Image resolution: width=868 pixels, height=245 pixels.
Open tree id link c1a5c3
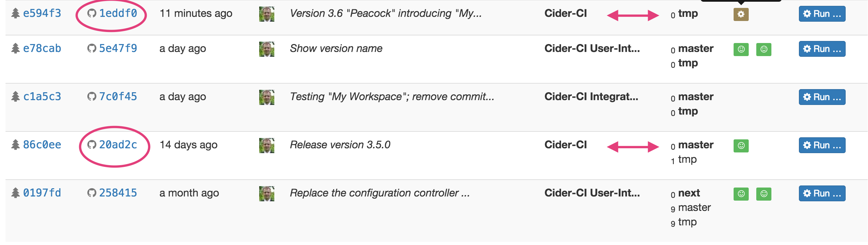(42, 97)
